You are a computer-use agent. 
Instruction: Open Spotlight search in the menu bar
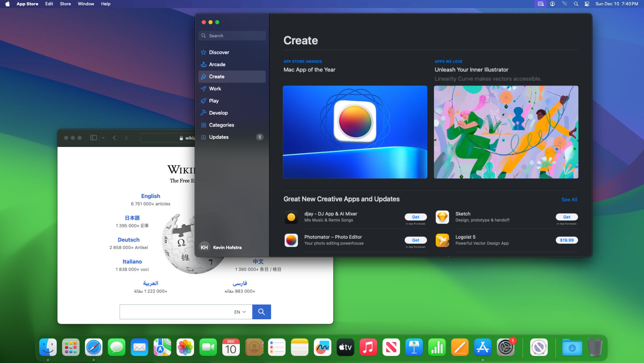(576, 4)
